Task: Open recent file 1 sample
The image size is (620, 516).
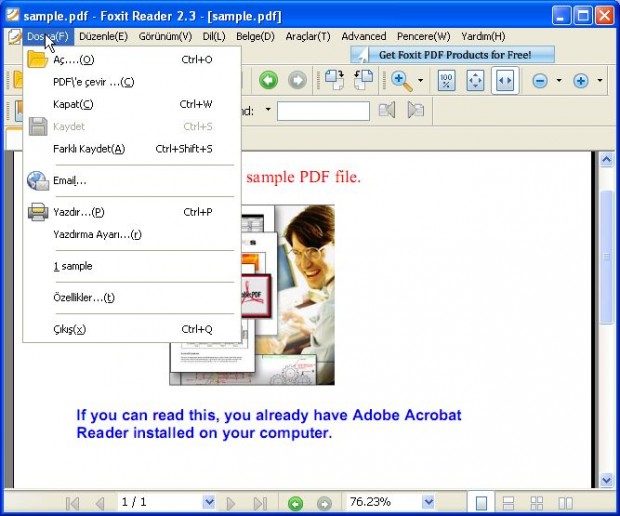Action: 132,266
